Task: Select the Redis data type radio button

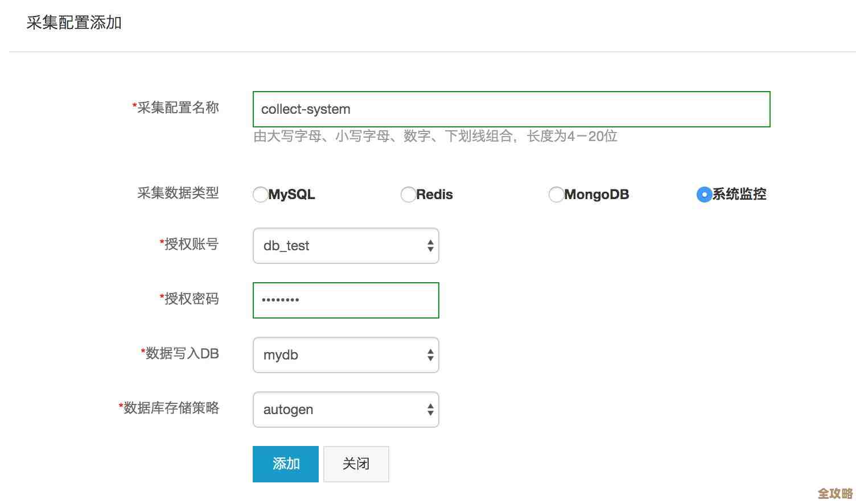Action: pyautogui.click(x=408, y=195)
